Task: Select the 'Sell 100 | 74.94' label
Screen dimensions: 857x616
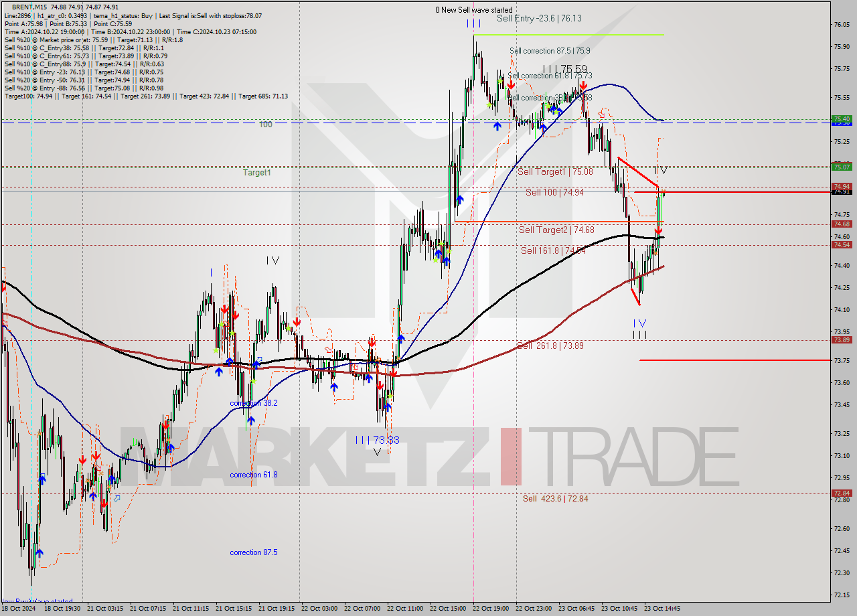Action: (554, 192)
